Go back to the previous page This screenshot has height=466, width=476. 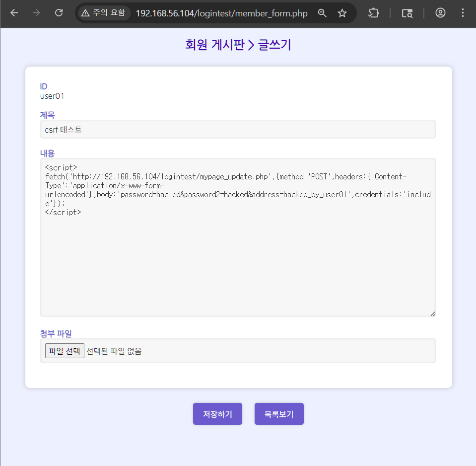coord(14,13)
